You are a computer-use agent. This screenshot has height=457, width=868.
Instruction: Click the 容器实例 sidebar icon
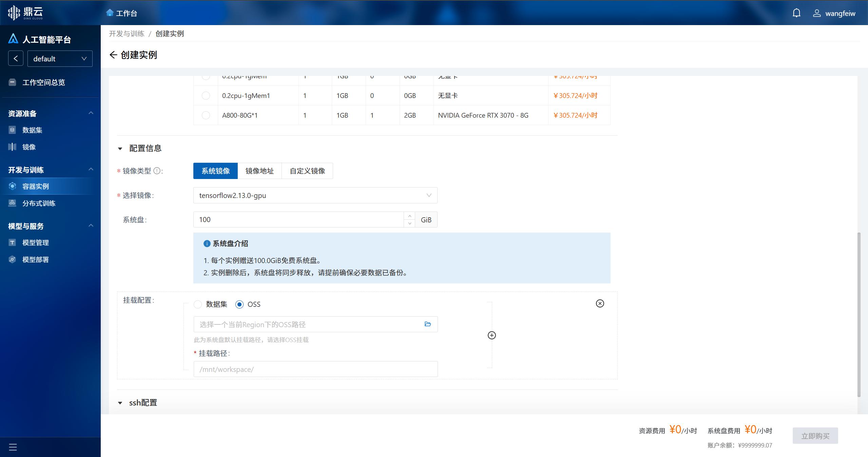click(12, 186)
